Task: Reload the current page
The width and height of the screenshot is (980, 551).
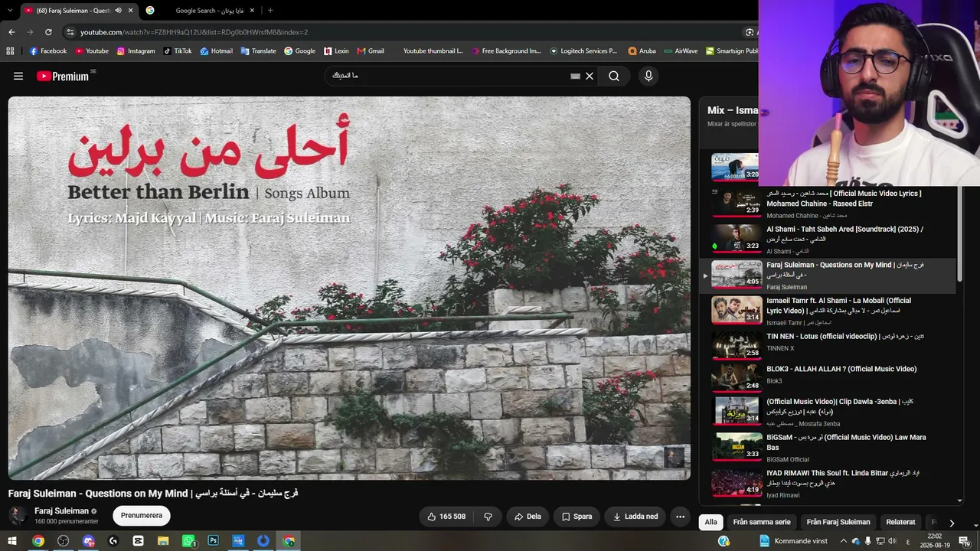Action: point(48,32)
